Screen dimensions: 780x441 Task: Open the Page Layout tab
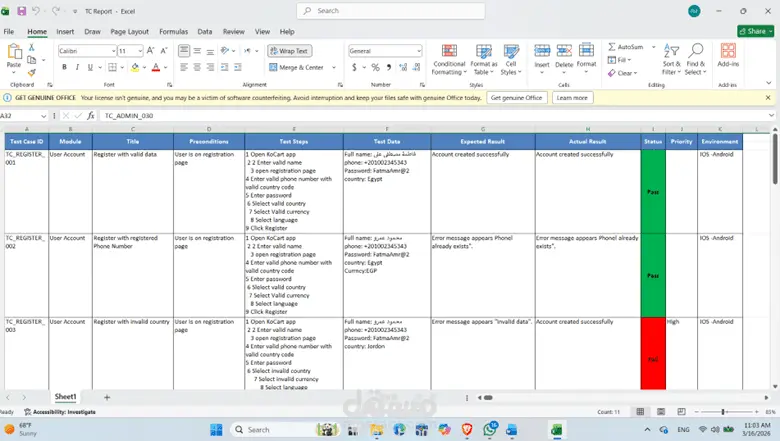point(129,31)
